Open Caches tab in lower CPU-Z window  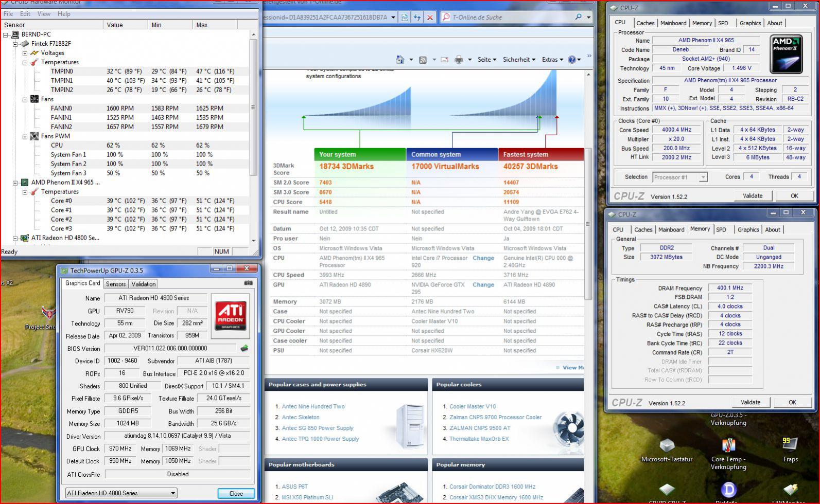point(643,230)
